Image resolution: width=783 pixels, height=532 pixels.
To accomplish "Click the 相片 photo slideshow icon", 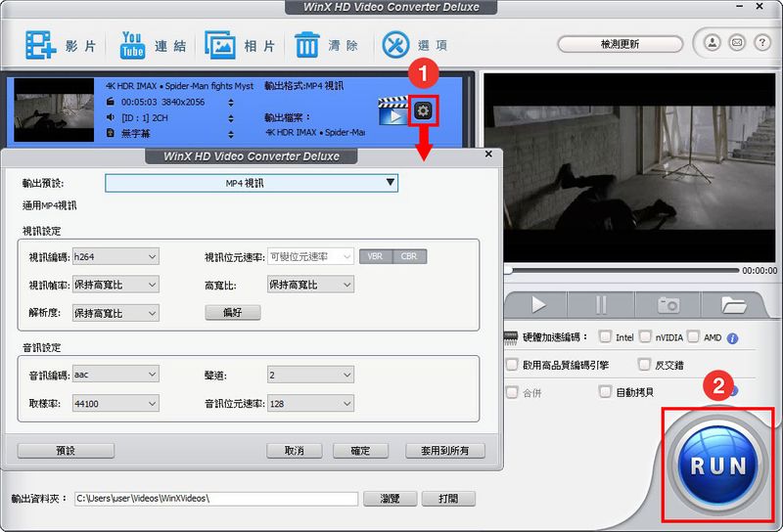I will tap(220, 45).
